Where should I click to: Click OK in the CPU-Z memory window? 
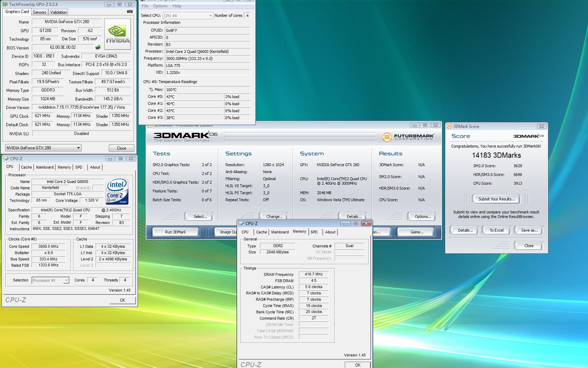[x=358, y=365]
